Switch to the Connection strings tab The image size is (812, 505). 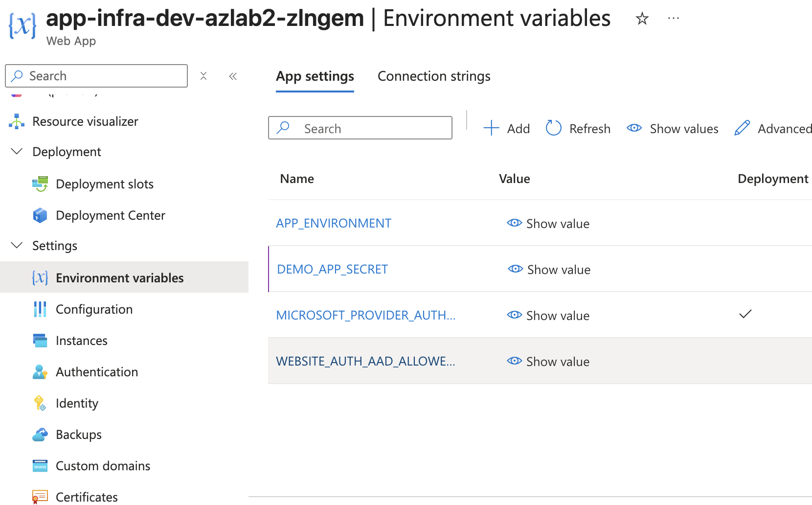[x=434, y=76]
